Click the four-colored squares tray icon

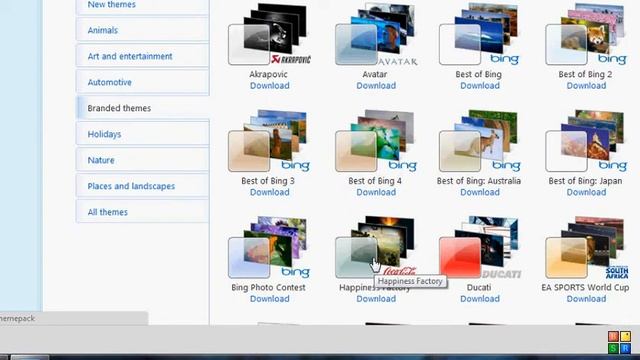pos(620,342)
